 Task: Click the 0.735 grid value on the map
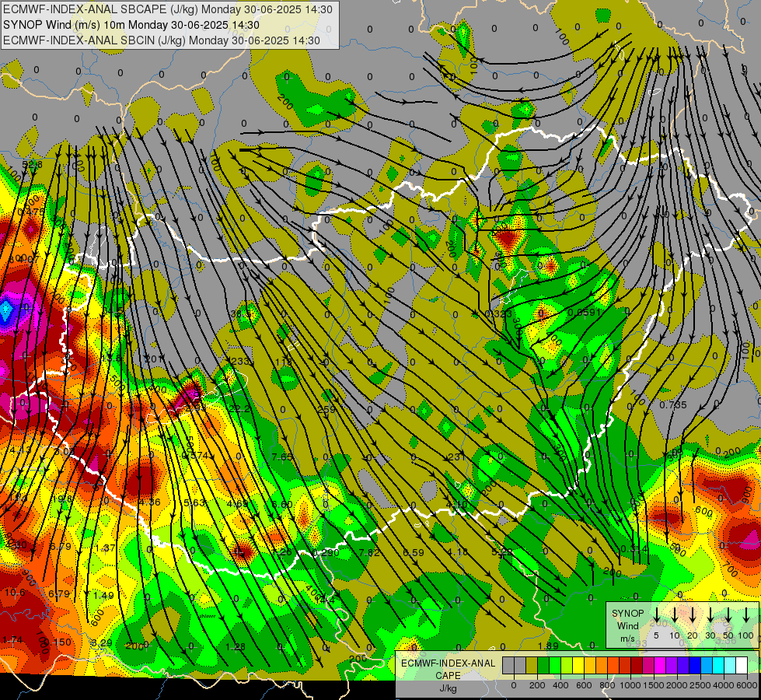point(673,404)
